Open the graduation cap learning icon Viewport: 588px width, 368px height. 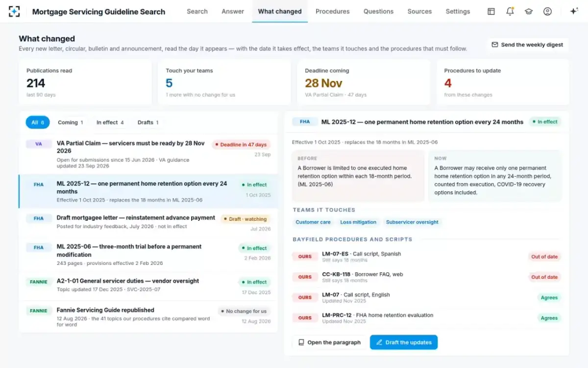point(529,11)
